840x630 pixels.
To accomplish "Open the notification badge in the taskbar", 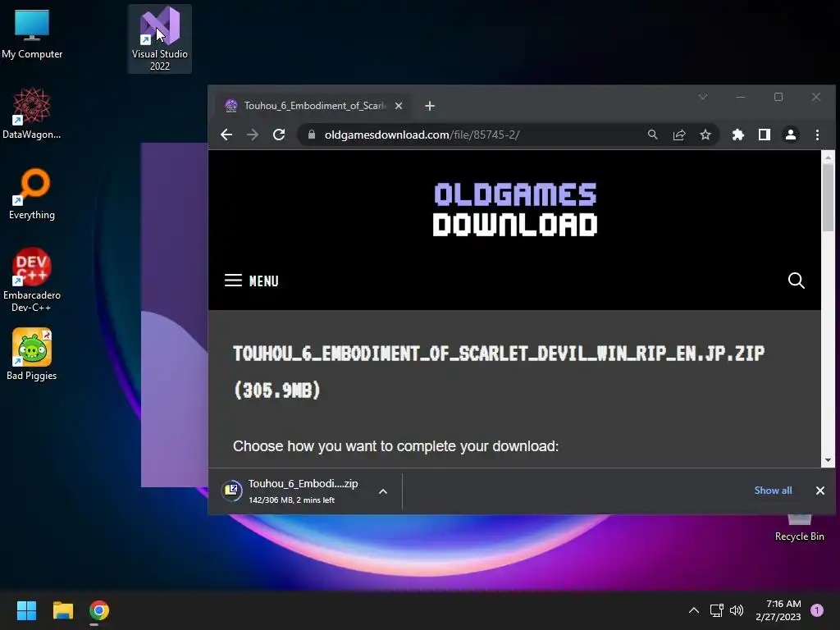I will click(x=817, y=610).
